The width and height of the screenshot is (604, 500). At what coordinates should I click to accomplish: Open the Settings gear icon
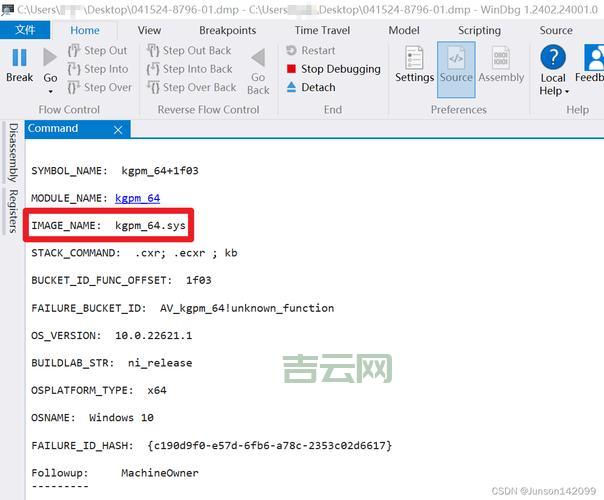(x=414, y=58)
